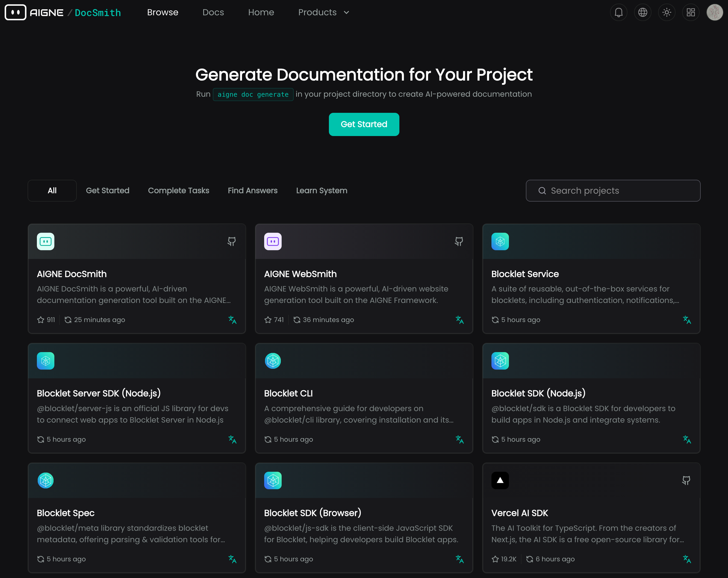Click the Vercel AI SDK logo thumbnail
Viewport: 728px width, 578px height.
500,480
